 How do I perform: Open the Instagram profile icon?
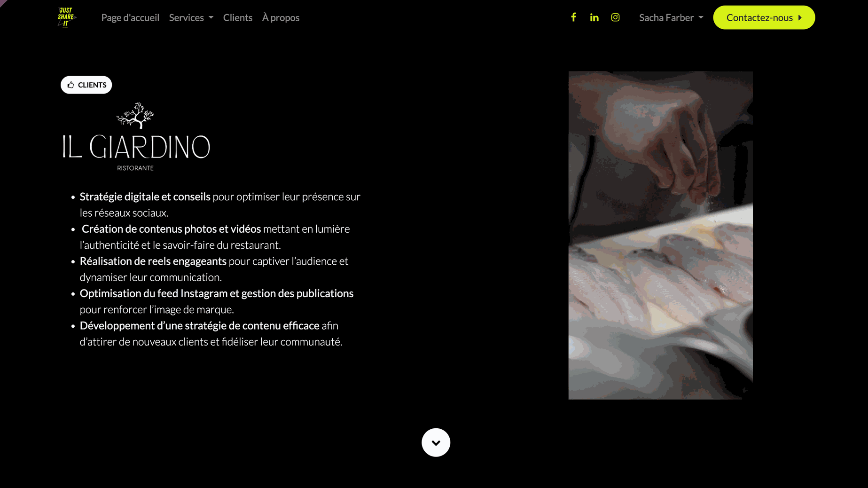click(x=615, y=17)
